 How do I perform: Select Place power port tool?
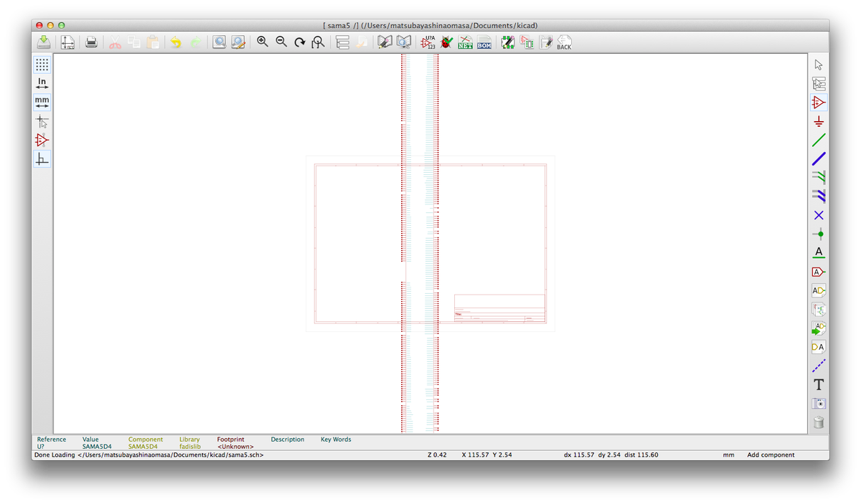(x=819, y=121)
